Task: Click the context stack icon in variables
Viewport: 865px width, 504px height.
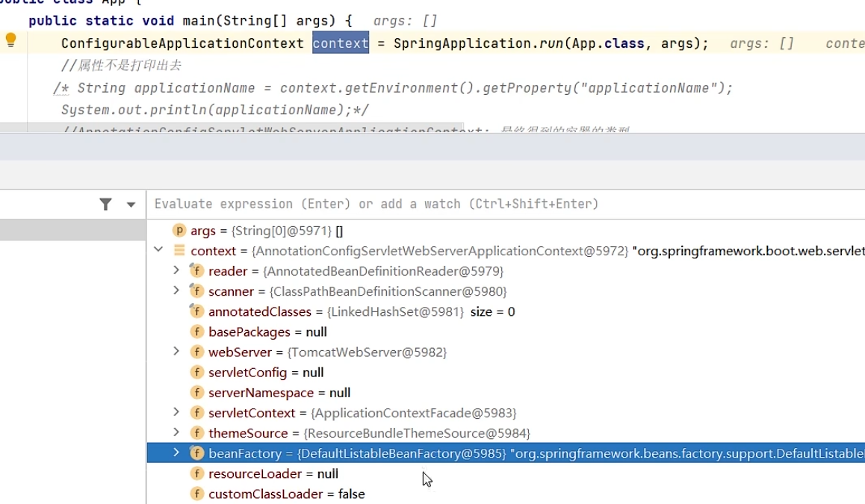Action: coord(179,251)
